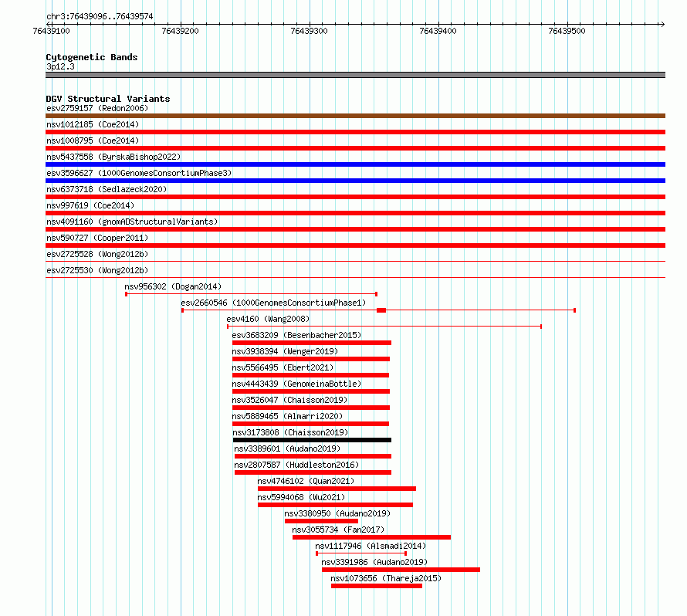Open esv4160 (Wang2008) variant
The image size is (687, 616).
click(268, 319)
